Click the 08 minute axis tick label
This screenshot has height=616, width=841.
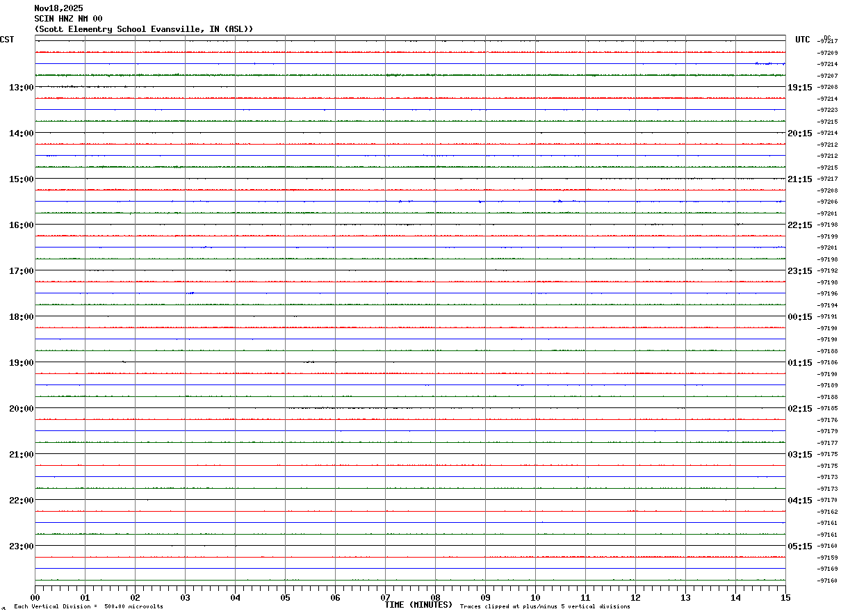435,598
